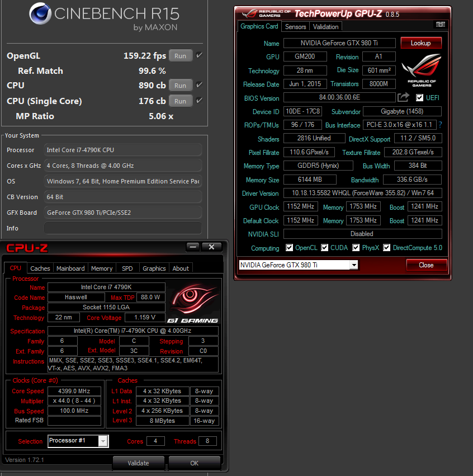Toggle the OpenGL test checkmark in Cinebench
Image resolution: width=473 pixels, height=476 pixels.
199,55
